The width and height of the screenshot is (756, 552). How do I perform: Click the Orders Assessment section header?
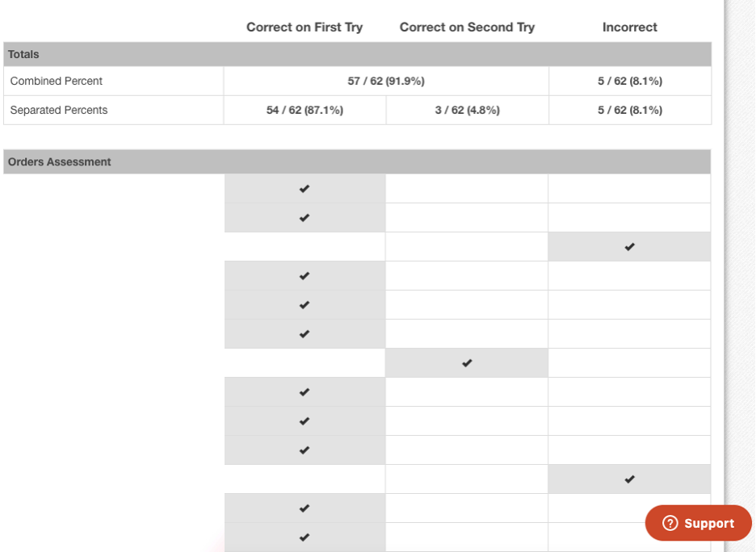pos(60,161)
